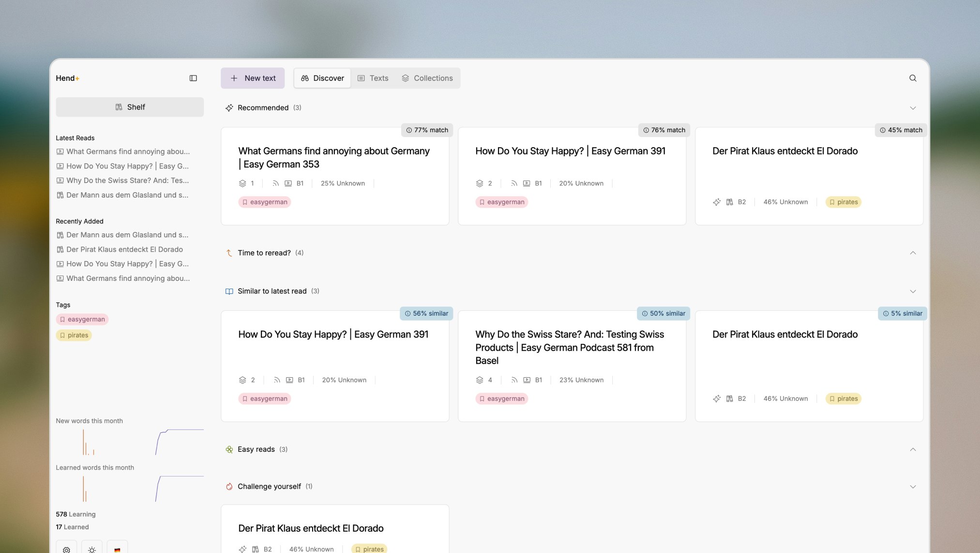Collapse the sidebar with the panel icon
This screenshot has height=553, width=980.
coord(193,78)
